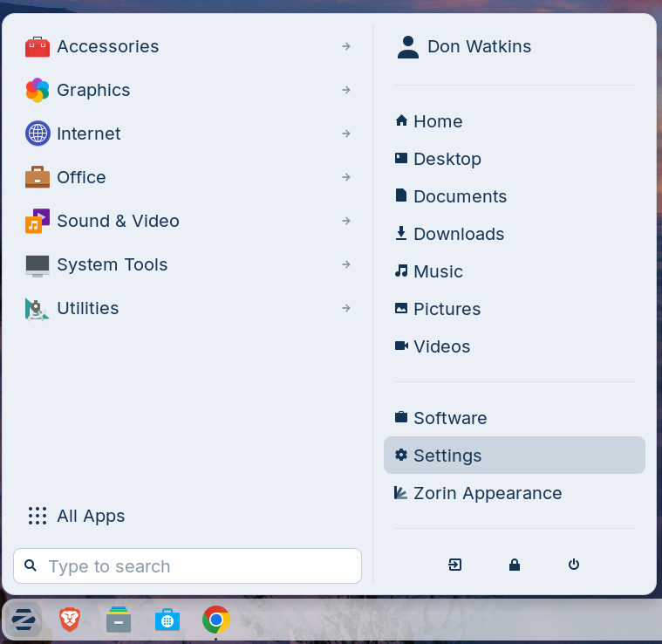Click the Downloads arrow icon
Image resolution: width=662 pixels, height=644 pixels.
click(x=401, y=233)
